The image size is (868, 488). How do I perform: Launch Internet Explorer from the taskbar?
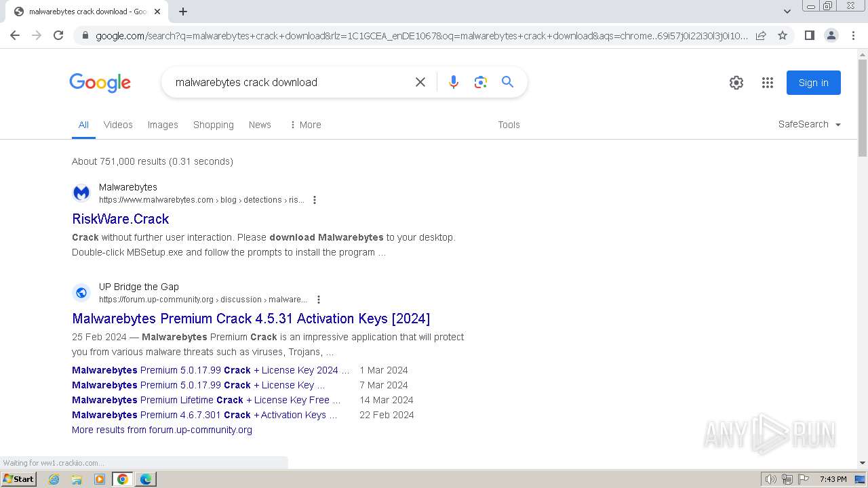click(x=54, y=479)
